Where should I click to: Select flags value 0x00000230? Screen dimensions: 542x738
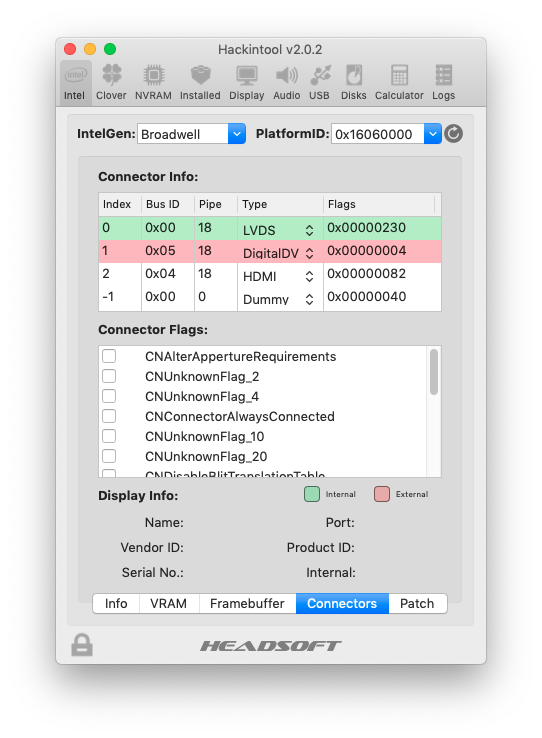click(367, 228)
